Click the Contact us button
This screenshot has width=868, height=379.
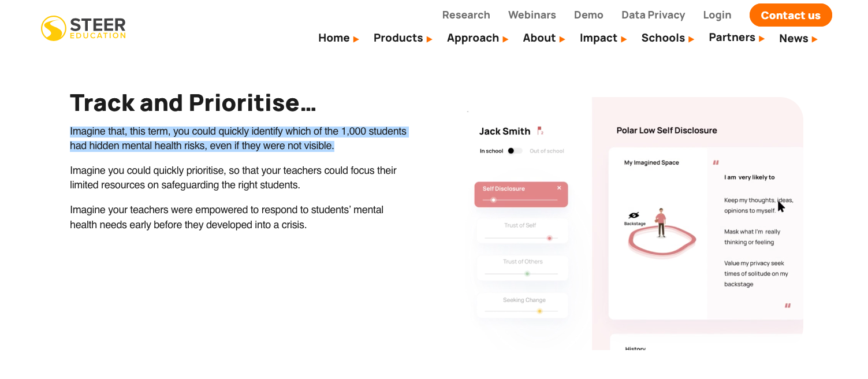point(790,16)
